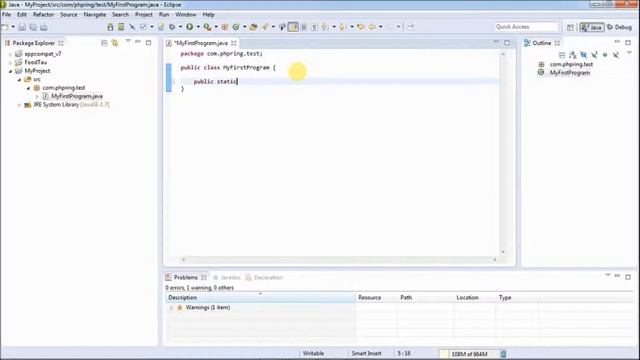Screen dimensions: 640x360
Task: Open the Debug button dropdown arrow
Action: point(180,27)
